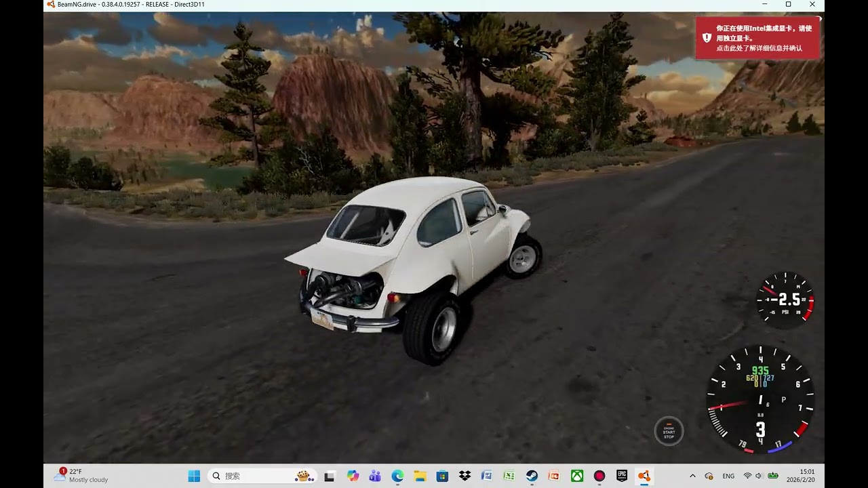This screenshot has width=868, height=488.
Task: Open the Xbox app from the taskbar
Action: click(x=577, y=476)
